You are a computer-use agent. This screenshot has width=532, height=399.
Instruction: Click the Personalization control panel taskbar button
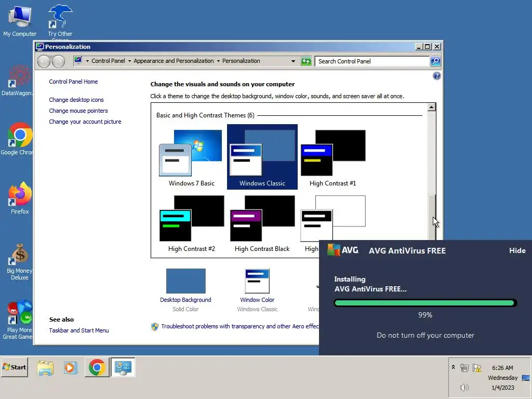coord(123,367)
